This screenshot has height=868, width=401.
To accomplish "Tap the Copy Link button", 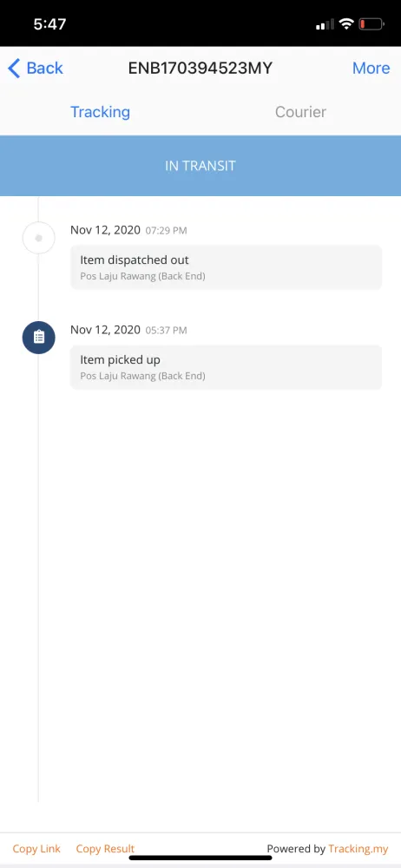I will tap(36, 849).
